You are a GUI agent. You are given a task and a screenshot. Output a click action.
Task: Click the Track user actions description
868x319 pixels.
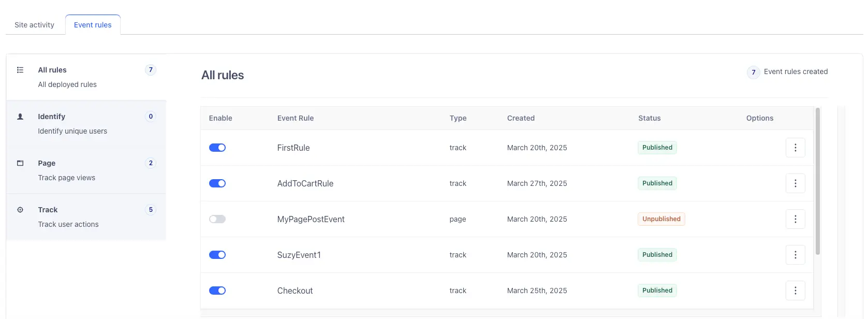(x=68, y=224)
